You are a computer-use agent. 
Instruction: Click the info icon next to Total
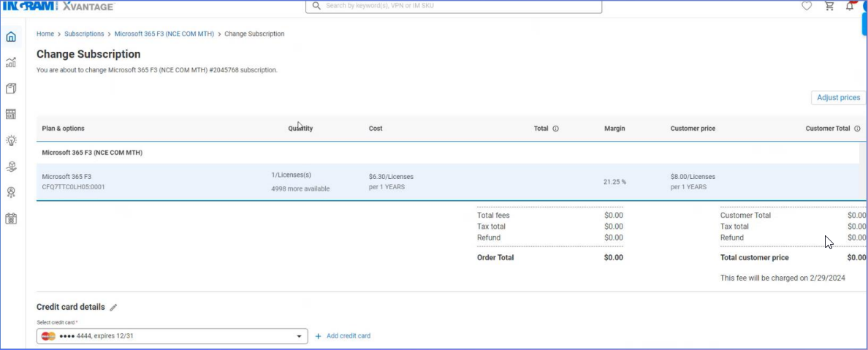pyautogui.click(x=556, y=129)
